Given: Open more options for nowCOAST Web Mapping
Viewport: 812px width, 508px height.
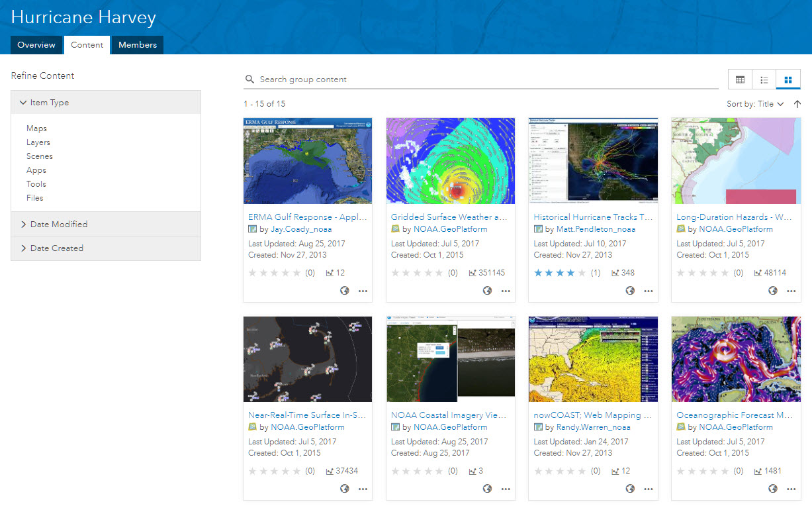Looking at the screenshot, I should pos(649,489).
